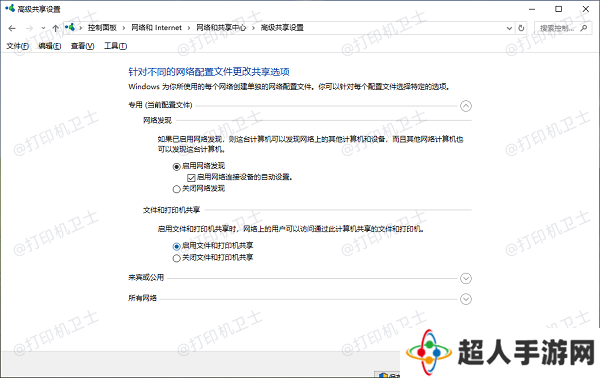Click the forward navigation arrow

pos(29,28)
